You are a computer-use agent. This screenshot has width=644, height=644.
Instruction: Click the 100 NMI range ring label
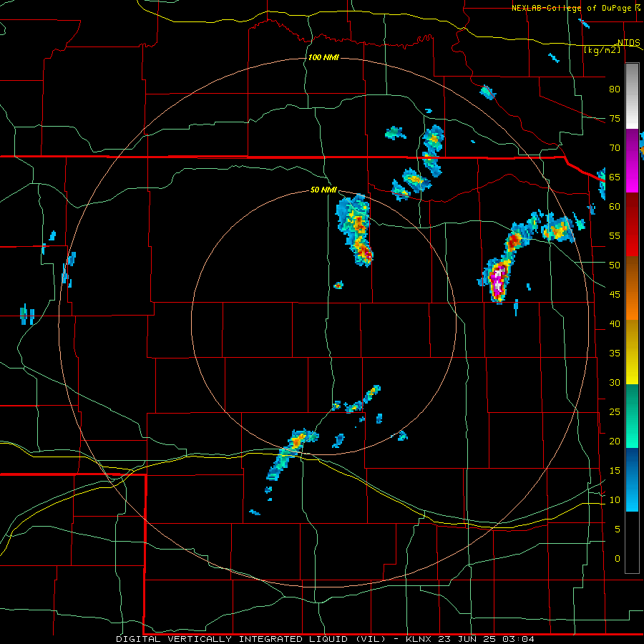click(x=323, y=57)
